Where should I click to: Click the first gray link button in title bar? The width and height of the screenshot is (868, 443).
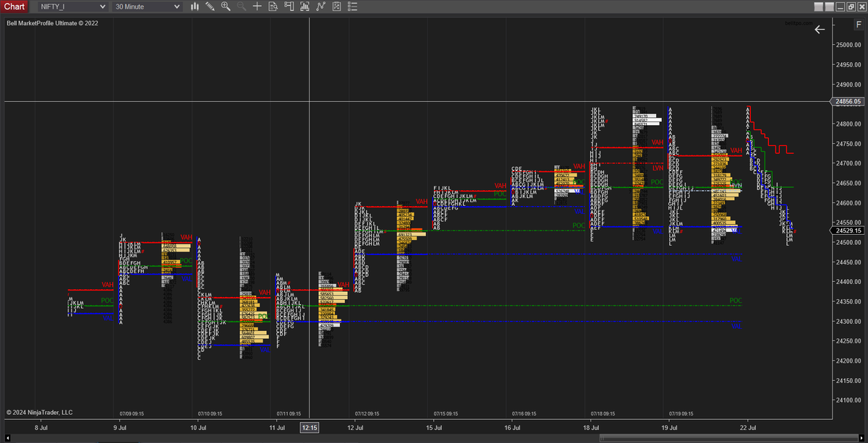click(817, 7)
